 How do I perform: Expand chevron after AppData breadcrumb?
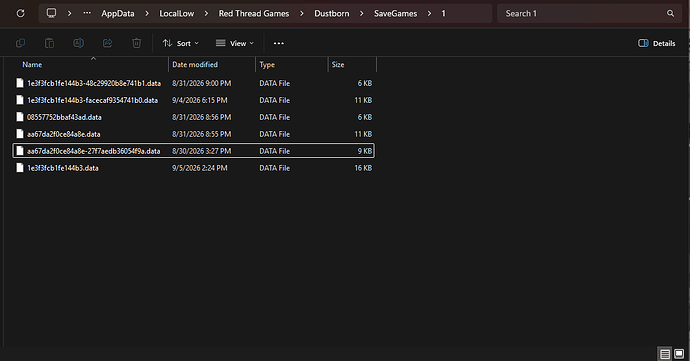147,14
